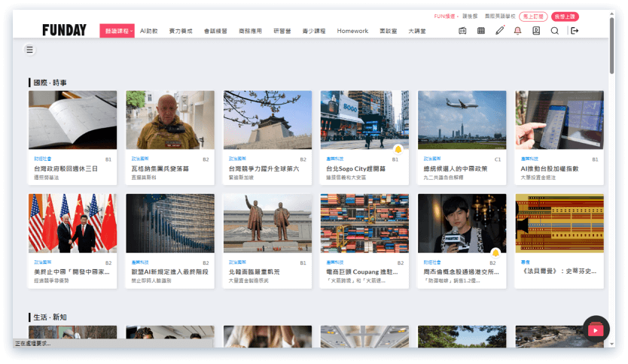
Task: Open the Homework menu item
Action: pyautogui.click(x=352, y=31)
